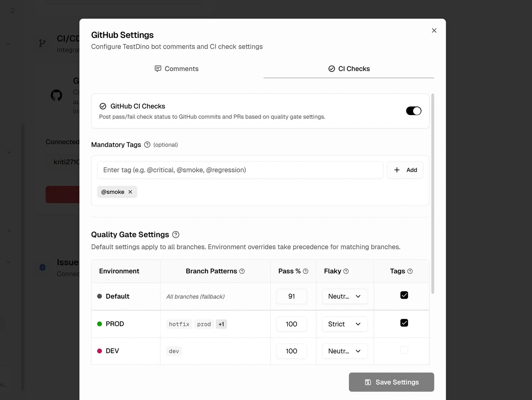Viewport: 532px width, 400px height.
Task: Open PROD row Flaky dropdown
Action: tap(345, 324)
